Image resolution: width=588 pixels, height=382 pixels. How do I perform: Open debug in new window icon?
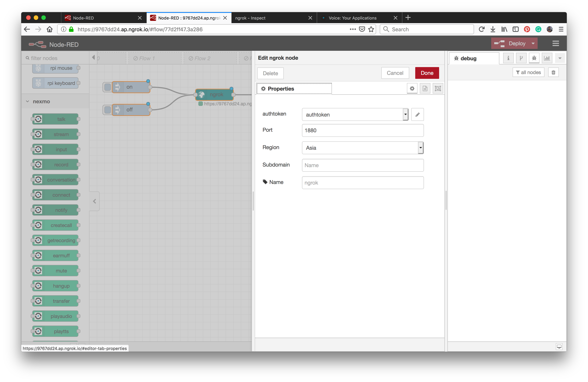[x=559, y=346]
